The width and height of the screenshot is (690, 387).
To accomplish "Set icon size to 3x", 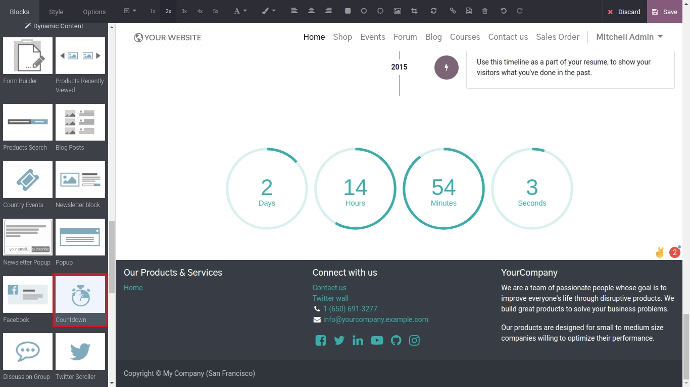I will (184, 11).
